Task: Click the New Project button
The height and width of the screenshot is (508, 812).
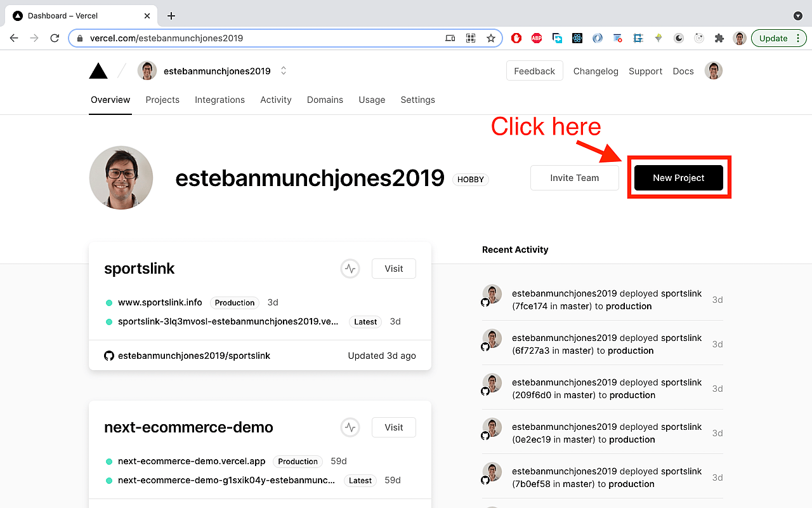Action: pyautogui.click(x=678, y=178)
